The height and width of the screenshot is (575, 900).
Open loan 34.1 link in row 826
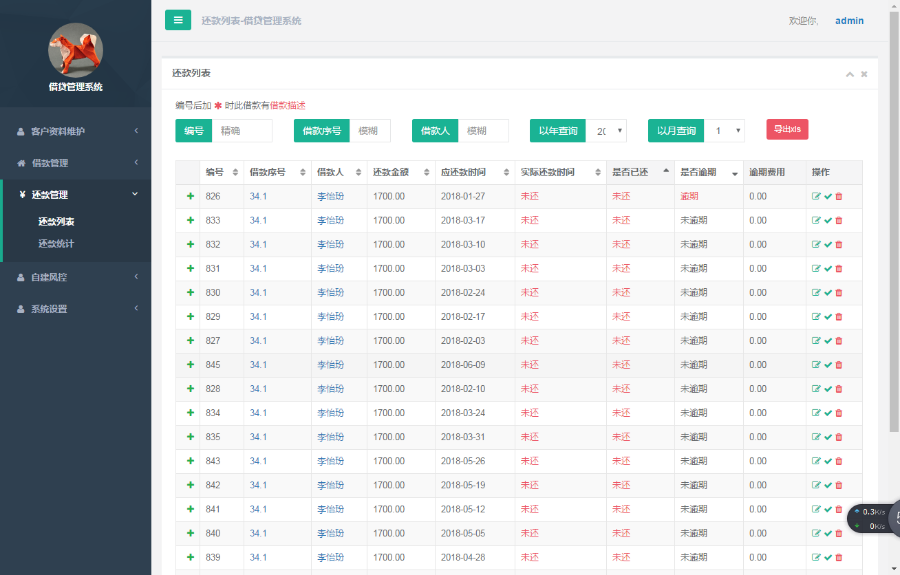258,196
